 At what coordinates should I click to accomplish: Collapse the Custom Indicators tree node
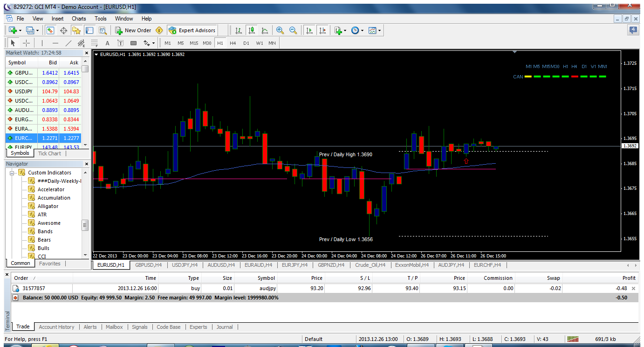click(12, 173)
